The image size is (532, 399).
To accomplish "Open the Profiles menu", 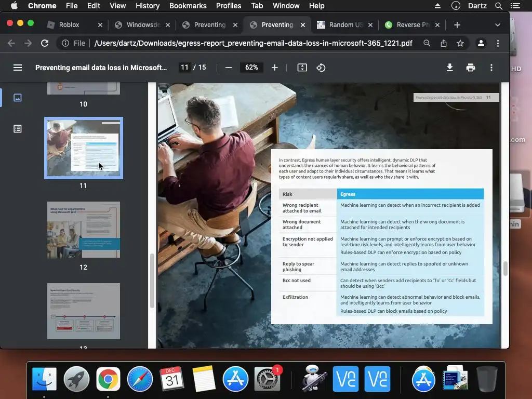I will (229, 6).
